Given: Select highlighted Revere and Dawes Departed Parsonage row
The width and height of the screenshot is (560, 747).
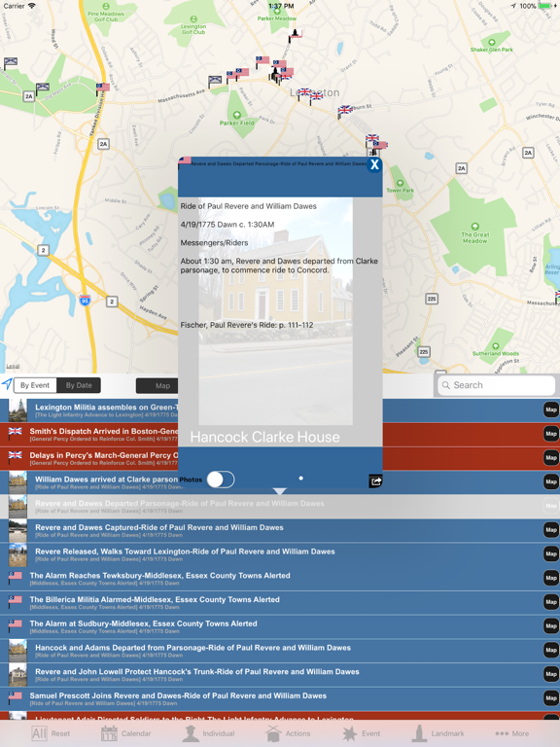Looking at the screenshot, I should coord(280,507).
